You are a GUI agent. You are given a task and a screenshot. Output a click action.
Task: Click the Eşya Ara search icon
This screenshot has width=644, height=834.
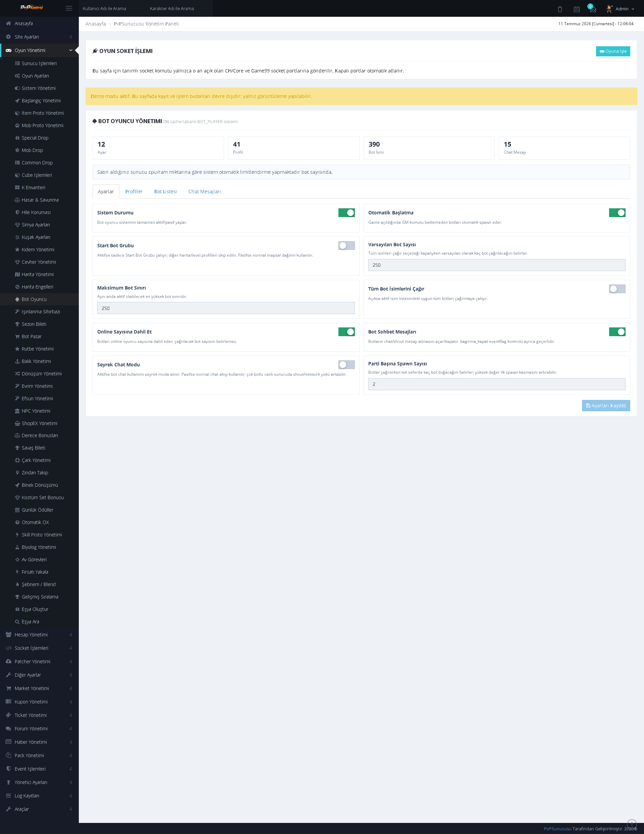17,622
